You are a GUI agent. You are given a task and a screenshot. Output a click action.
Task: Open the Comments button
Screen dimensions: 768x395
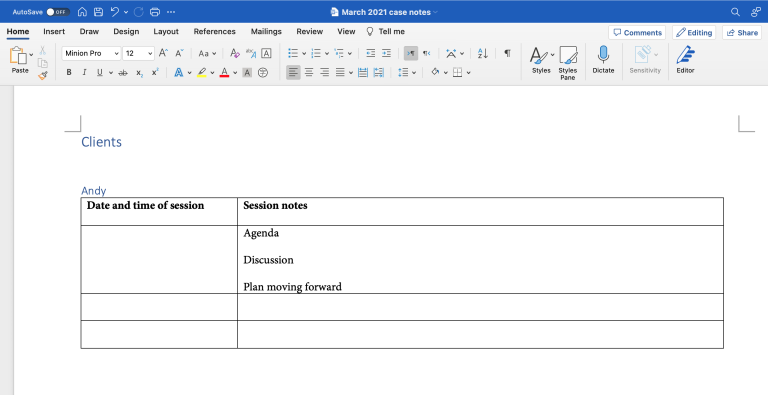coord(637,33)
